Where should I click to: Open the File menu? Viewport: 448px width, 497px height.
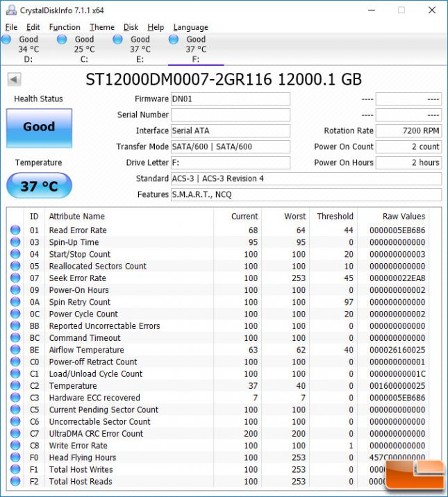[x=11, y=27]
